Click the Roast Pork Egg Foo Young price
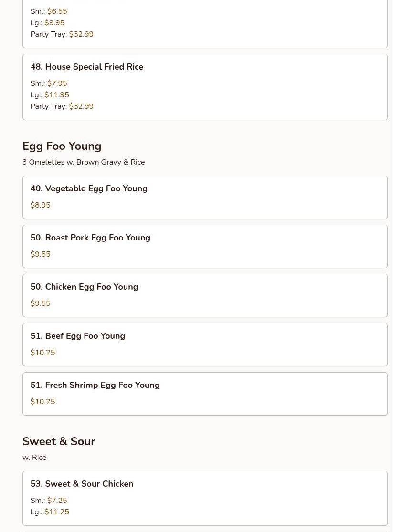This screenshot has width=403, height=532. click(x=41, y=254)
